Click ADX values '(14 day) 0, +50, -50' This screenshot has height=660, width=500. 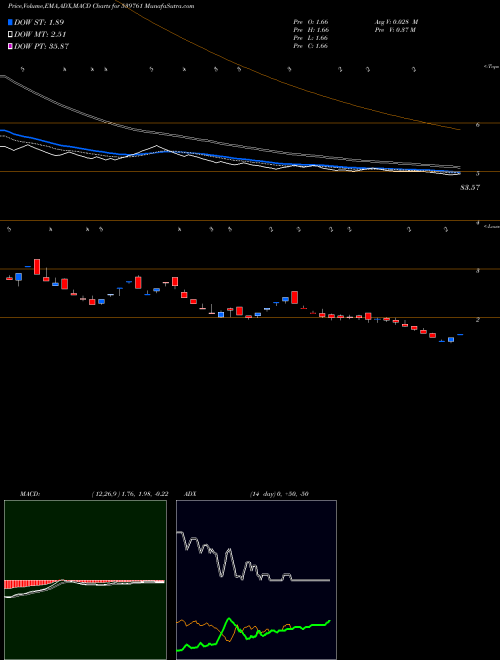(279, 494)
